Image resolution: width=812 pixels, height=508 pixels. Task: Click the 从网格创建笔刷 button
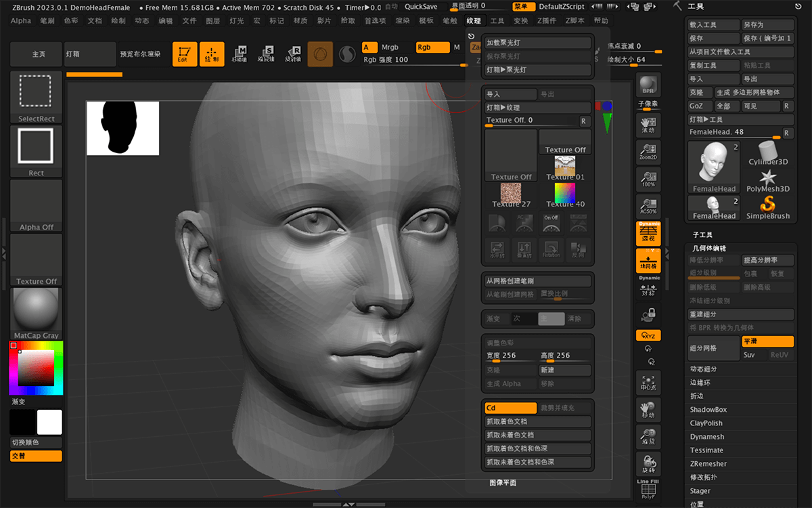pos(538,280)
